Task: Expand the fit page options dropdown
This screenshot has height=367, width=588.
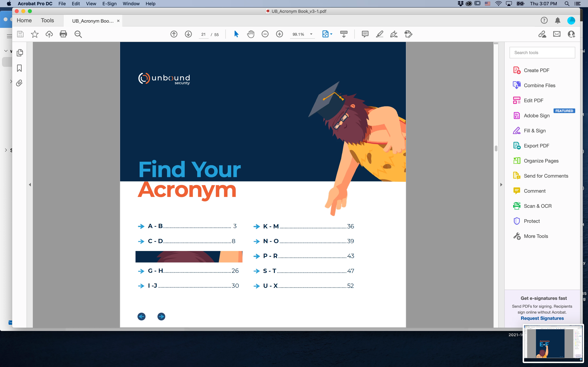Action: pyautogui.click(x=331, y=34)
